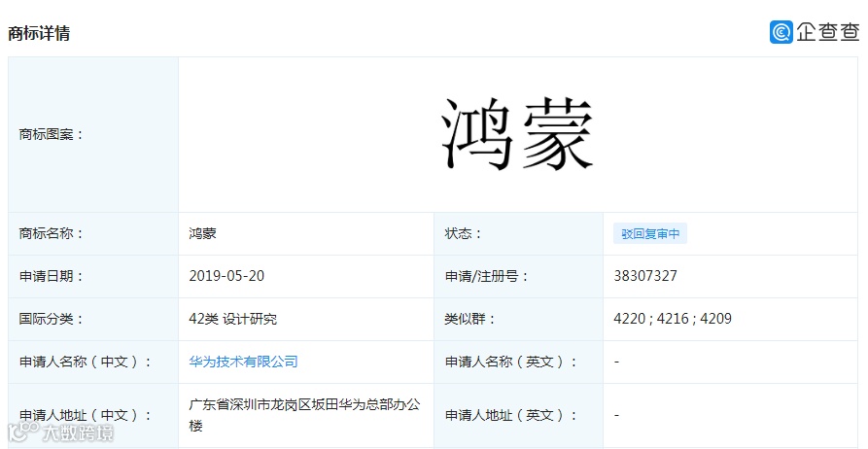
Task: Select the date 2019-05-20
Action: [226, 276]
